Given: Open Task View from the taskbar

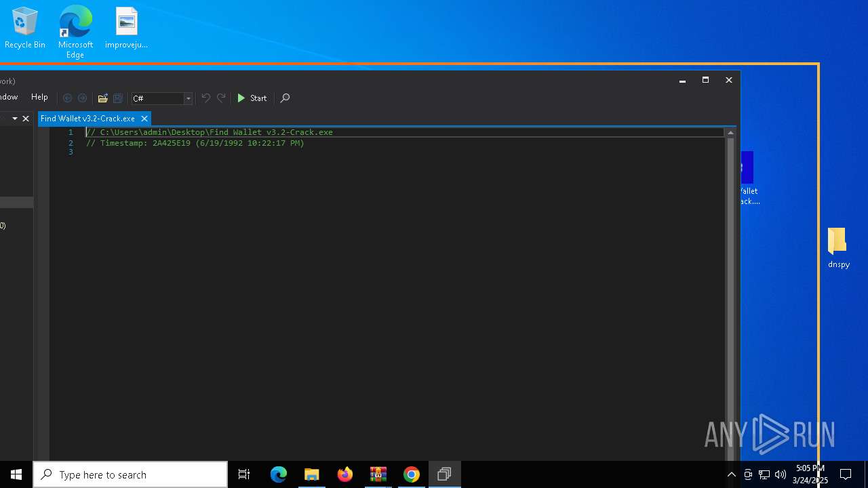Looking at the screenshot, I should click(x=244, y=474).
